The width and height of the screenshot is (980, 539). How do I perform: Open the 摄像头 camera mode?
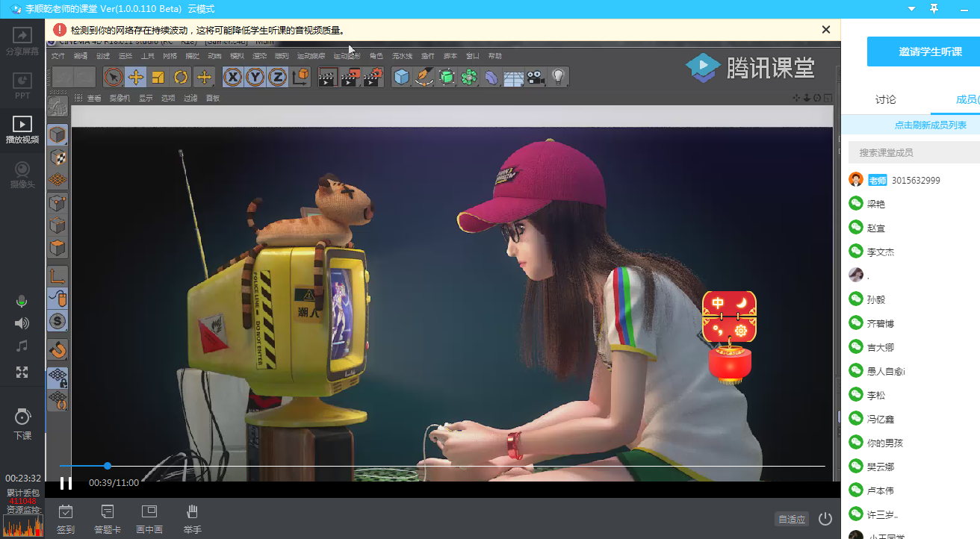coord(22,175)
